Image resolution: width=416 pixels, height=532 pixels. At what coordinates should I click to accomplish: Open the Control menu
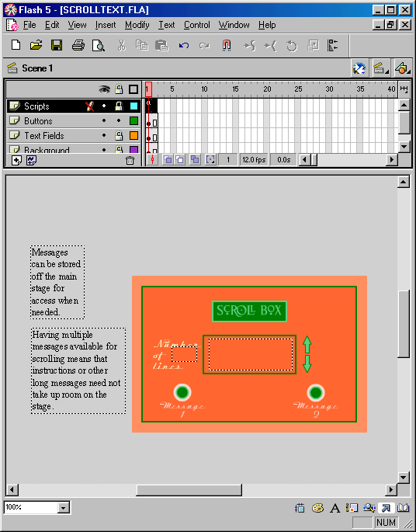pyautogui.click(x=196, y=25)
